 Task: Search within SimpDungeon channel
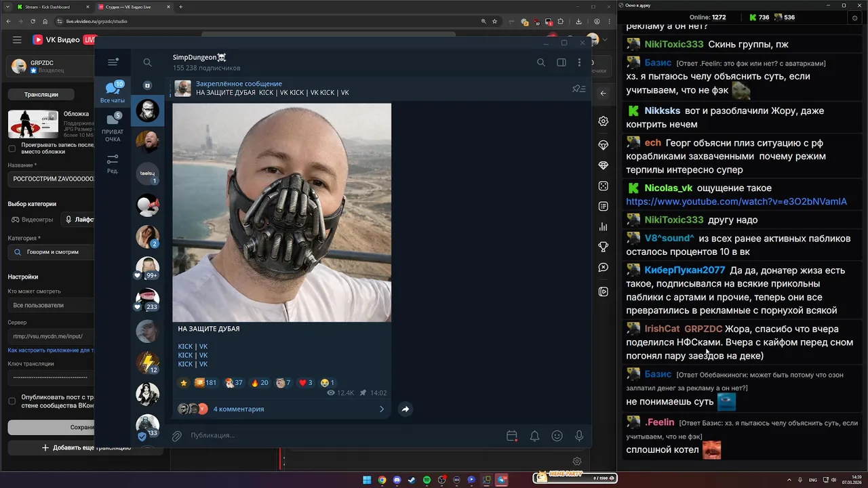540,62
